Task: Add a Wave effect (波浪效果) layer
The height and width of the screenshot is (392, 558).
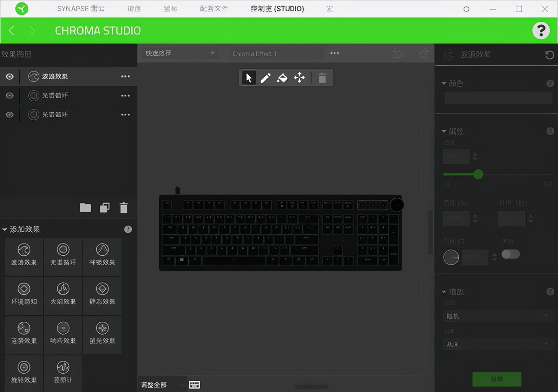Action: (x=24, y=257)
